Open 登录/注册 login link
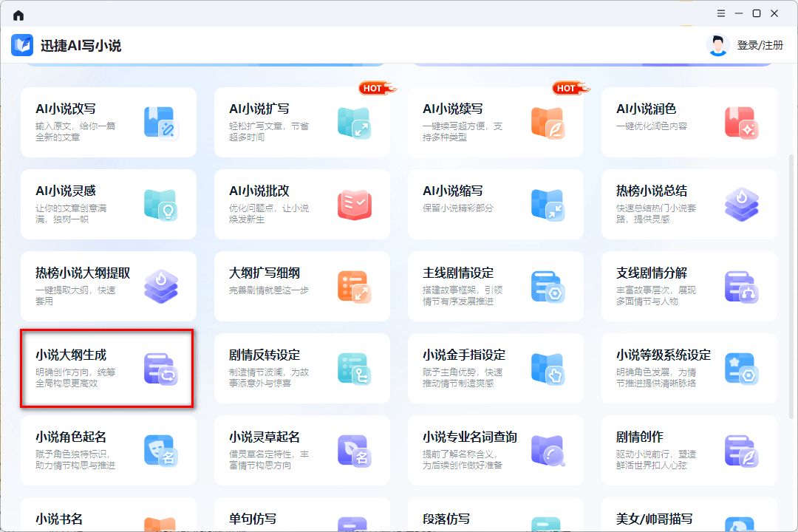Viewport: 798px width, 532px height. (x=760, y=45)
